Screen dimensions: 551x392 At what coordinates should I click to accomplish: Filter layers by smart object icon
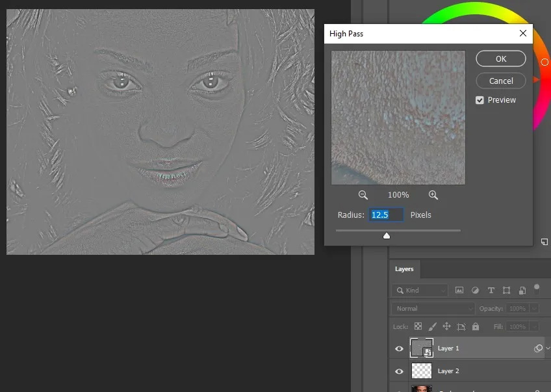[x=522, y=290]
